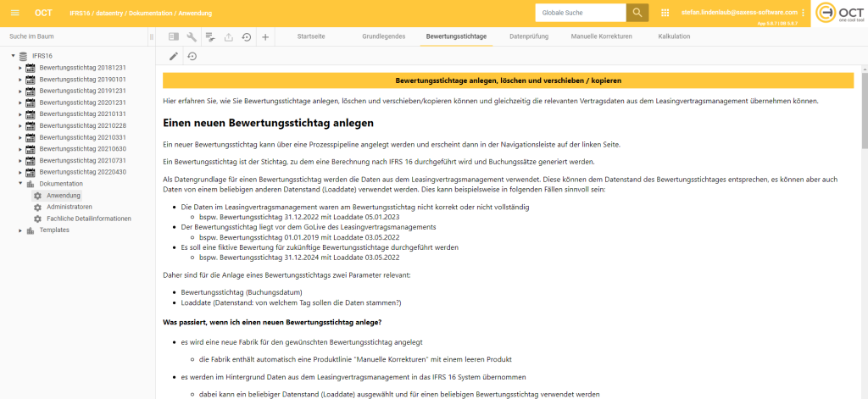Click the yellow banner Bewertungsstichtage anlegen, löschen
868x399 pixels.
[x=509, y=80]
